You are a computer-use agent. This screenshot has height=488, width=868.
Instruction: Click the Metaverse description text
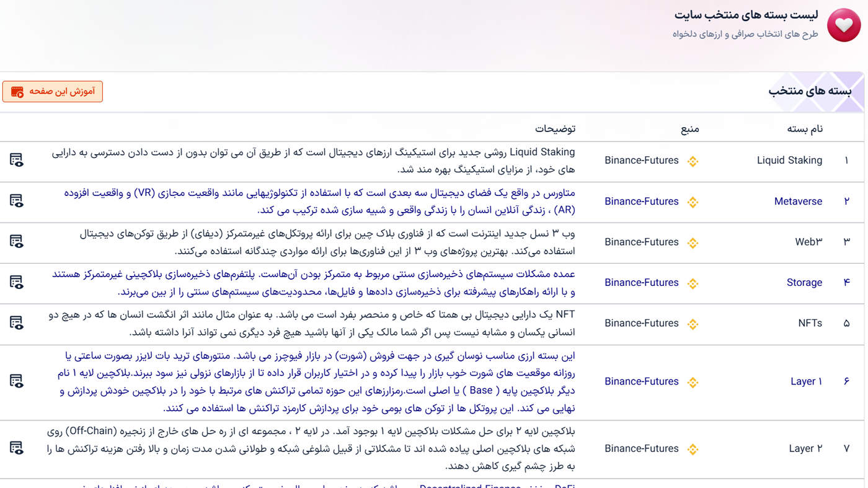[x=319, y=202]
